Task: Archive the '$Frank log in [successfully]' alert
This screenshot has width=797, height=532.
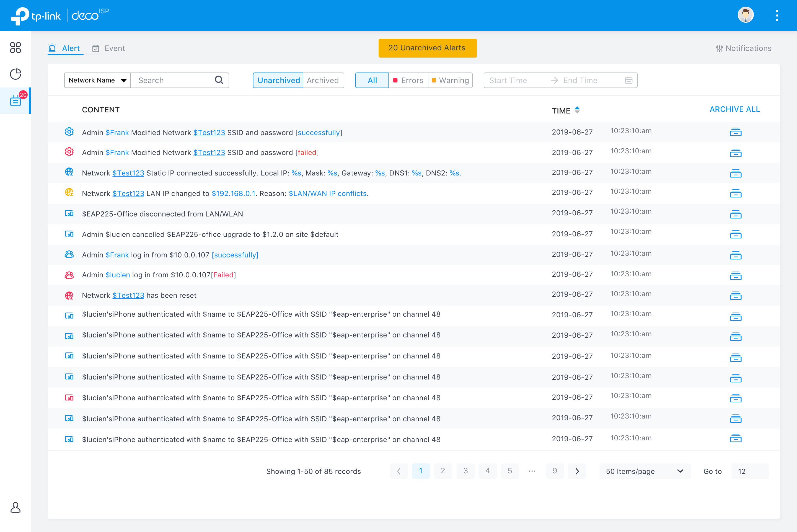Action: click(x=735, y=255)
